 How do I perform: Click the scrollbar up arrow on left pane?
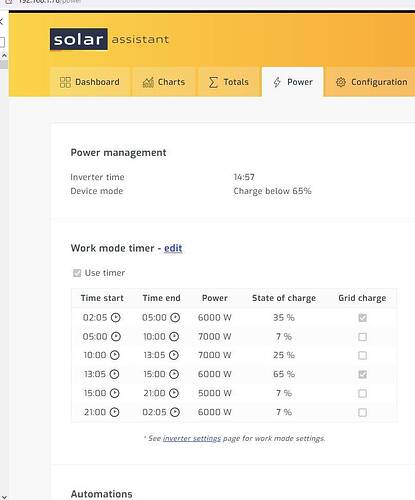(4, 55)
